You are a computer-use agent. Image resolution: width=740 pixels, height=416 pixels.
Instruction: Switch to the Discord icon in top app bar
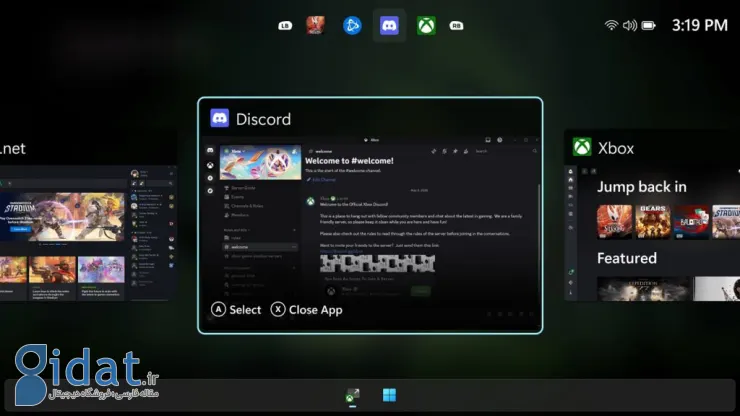(389, 25)
